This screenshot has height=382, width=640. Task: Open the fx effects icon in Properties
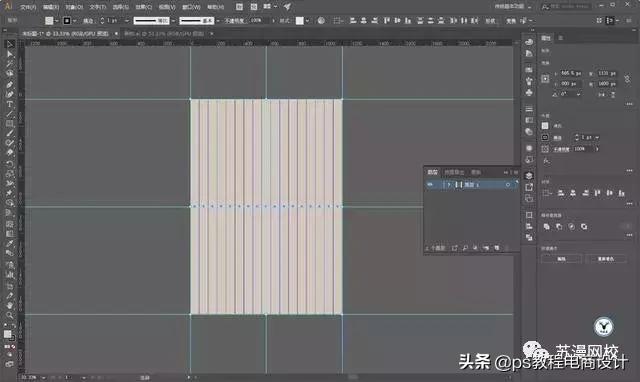coord(546,161)
